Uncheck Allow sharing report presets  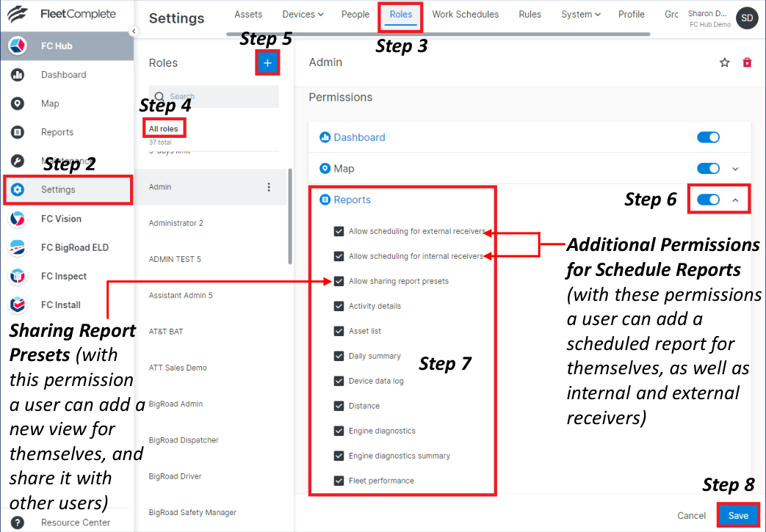pos(339,280)
